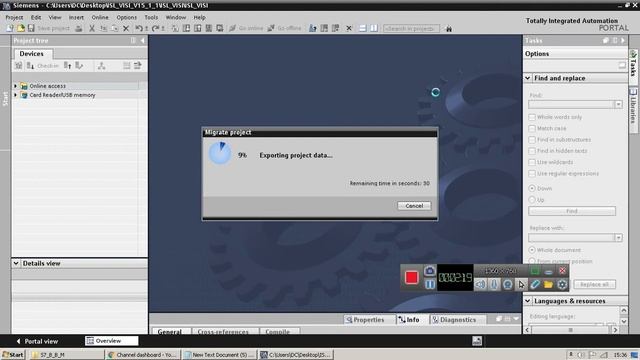Open the Replace with dropdown arrow
The image size is (640, 360).
point(618,238)
